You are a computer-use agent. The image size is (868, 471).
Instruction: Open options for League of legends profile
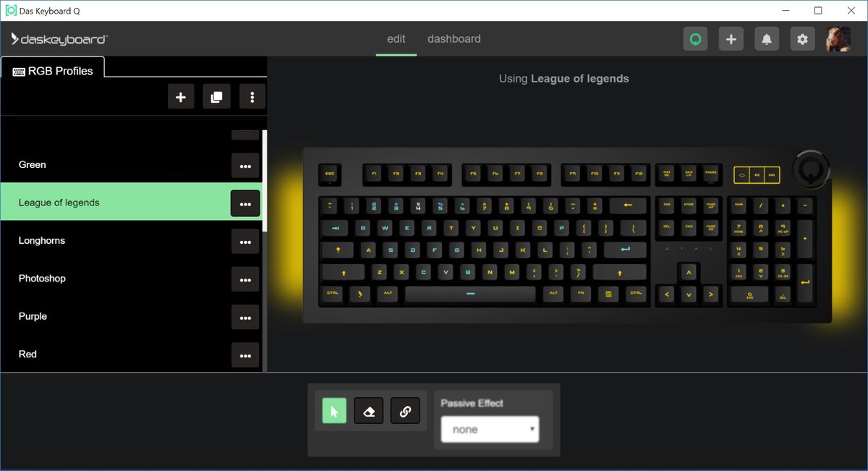coord(245,203)
